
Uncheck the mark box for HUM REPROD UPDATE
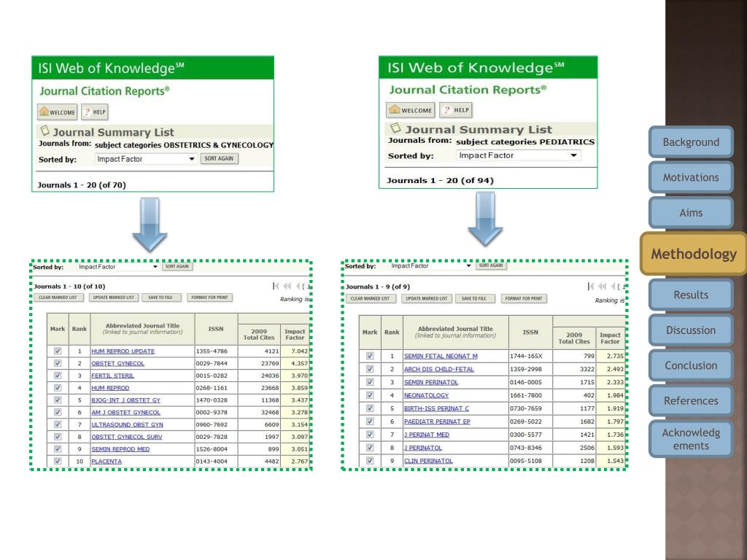58,351
